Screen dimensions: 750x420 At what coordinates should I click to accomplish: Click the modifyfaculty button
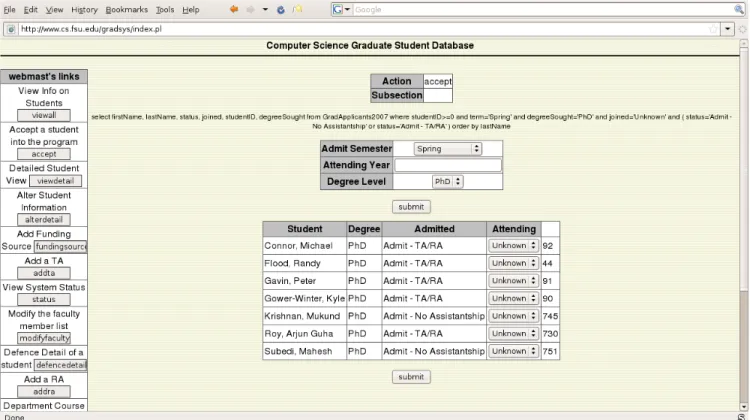44,338
